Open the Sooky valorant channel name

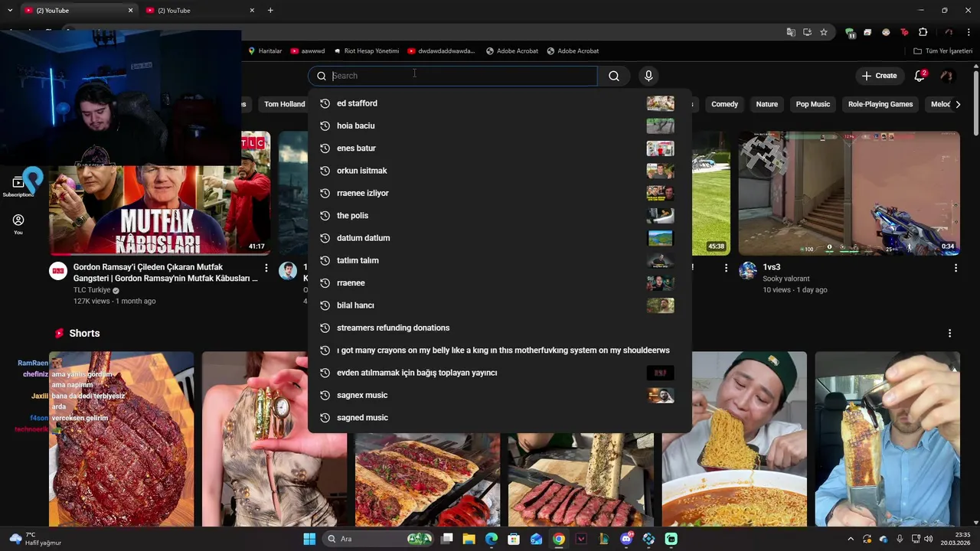click(x=786, y=279)
